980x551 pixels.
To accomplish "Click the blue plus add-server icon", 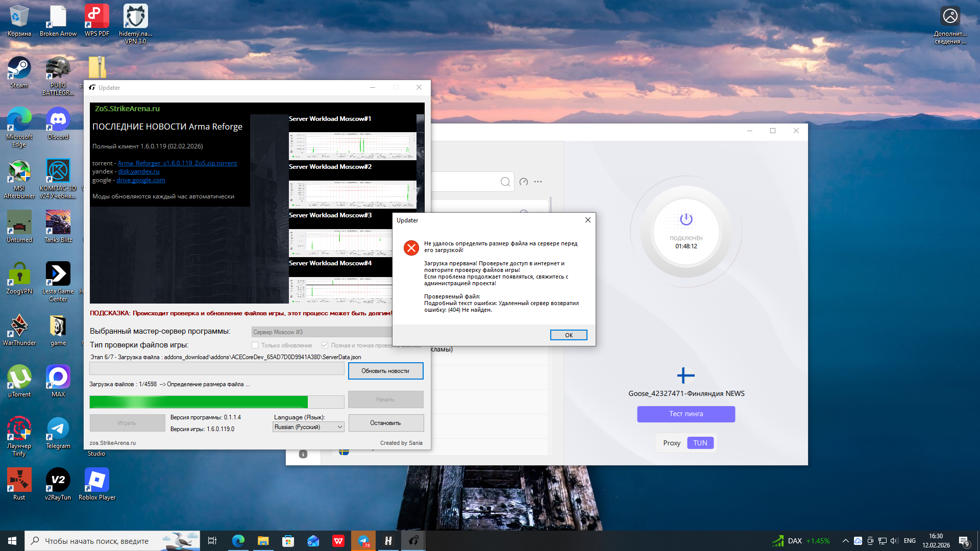I will pos(685,375).
